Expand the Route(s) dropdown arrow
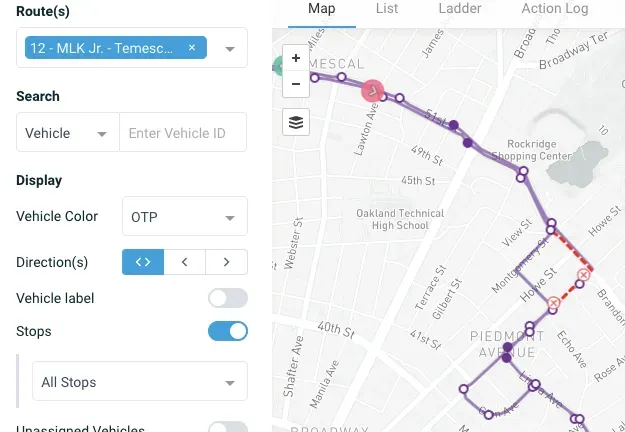Viewport: 625px width, 432px height. point(230,48)
